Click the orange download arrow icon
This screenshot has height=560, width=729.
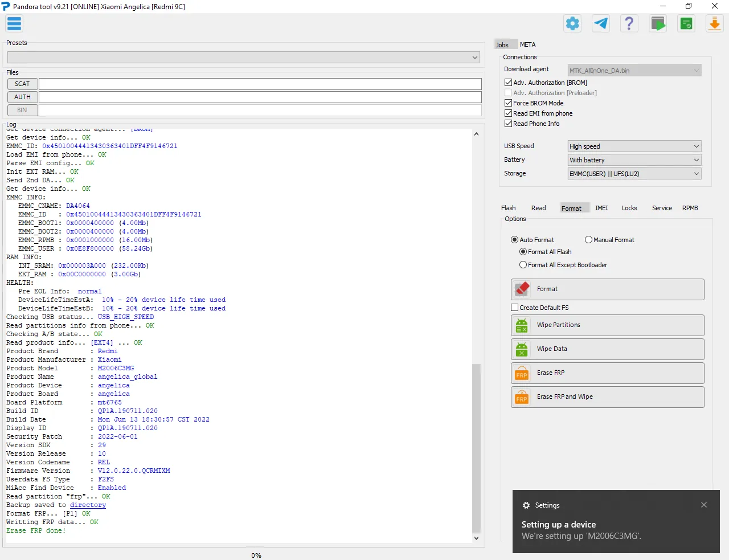pyautogui.click(x=714, y=24)
